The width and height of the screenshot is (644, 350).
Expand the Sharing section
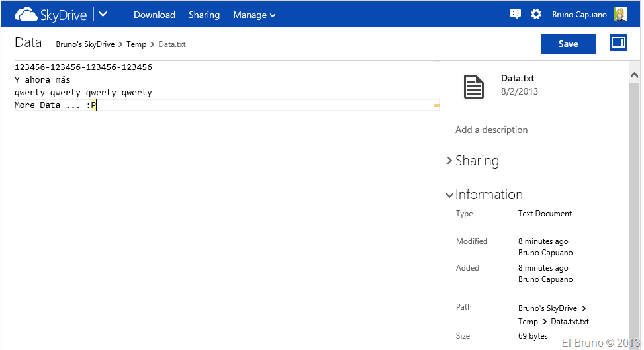click(473, 161)
